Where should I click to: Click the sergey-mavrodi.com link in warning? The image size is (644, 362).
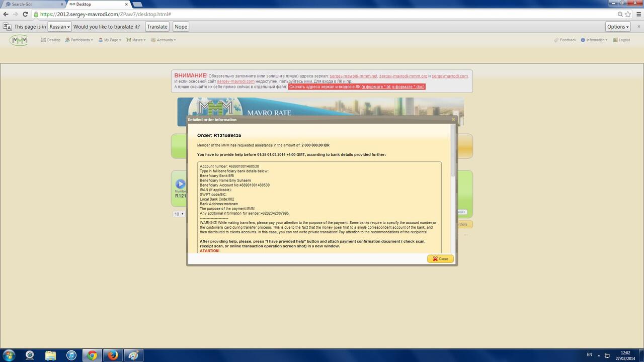(235, 81)
